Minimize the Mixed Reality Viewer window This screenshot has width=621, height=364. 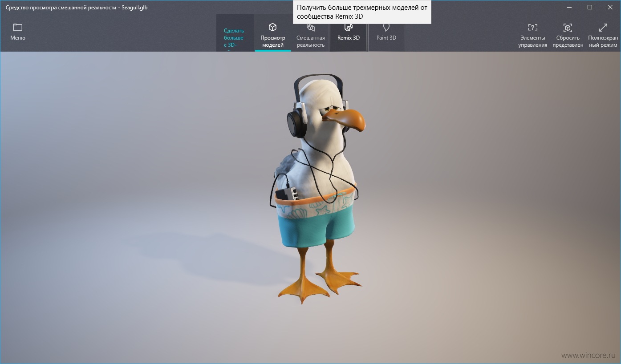(x=569, y=7)
